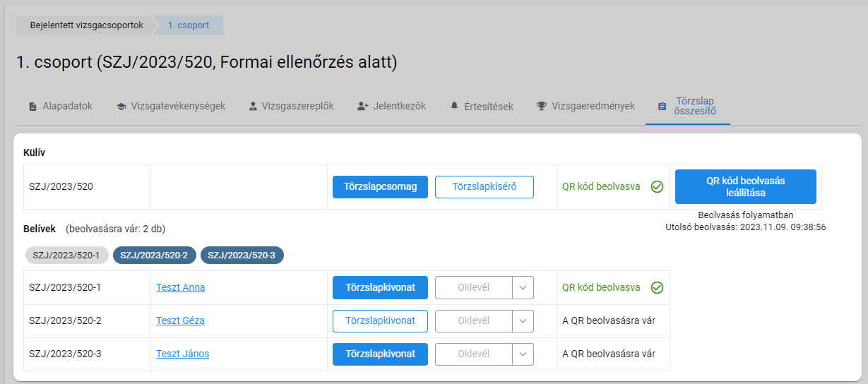The image size is (868, 384).
Task: Click the clipboard icon of Törzslap összesítő
Action: click(x=662, y=107)
